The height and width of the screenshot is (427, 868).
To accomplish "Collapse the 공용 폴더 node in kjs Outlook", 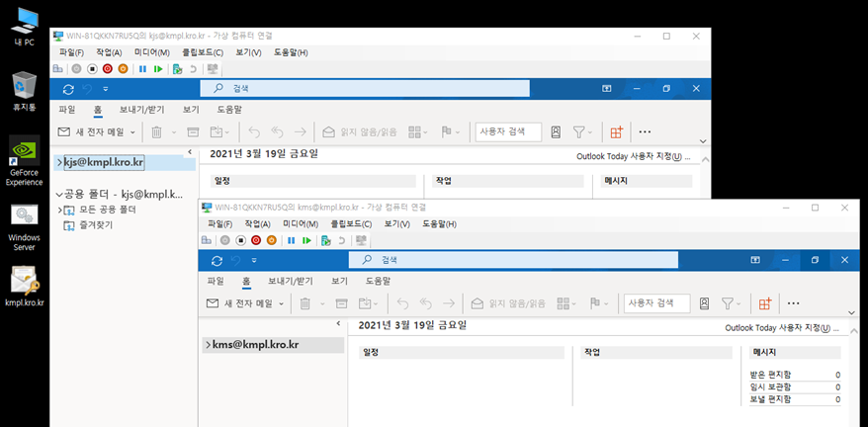I will tap(59, 195).
